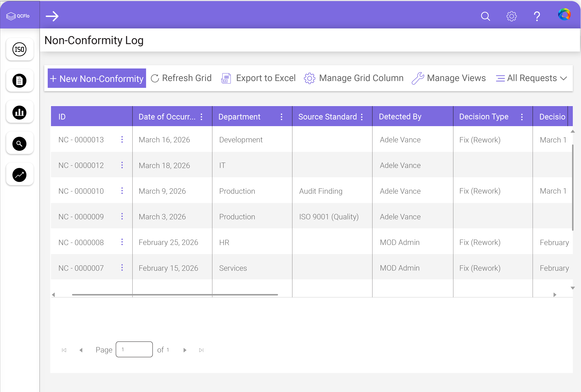Click Fix (Rework) in the NC - 0000007 row
This screenshot has height=392, width=581.
click(x=480, y=268)
